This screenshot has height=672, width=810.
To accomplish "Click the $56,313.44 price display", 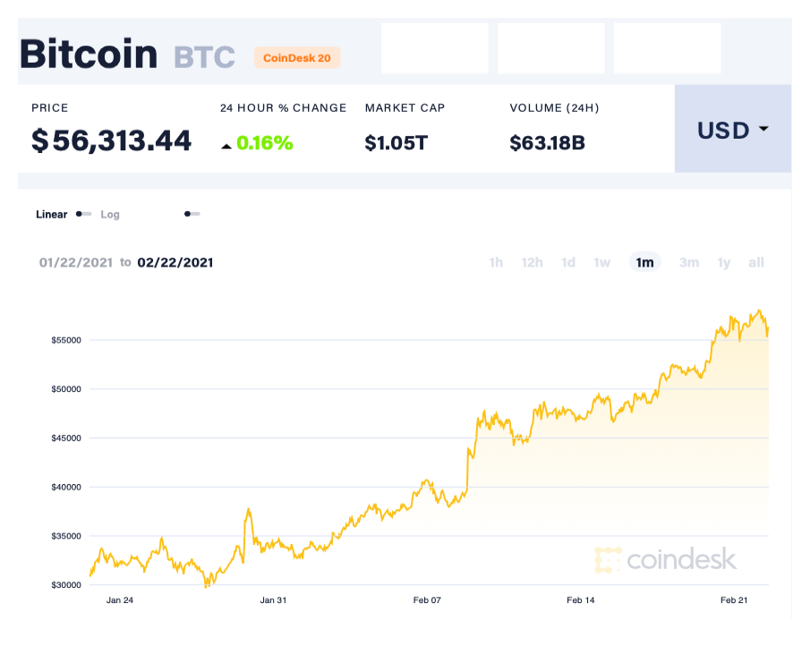I will [x=110, y=140].
